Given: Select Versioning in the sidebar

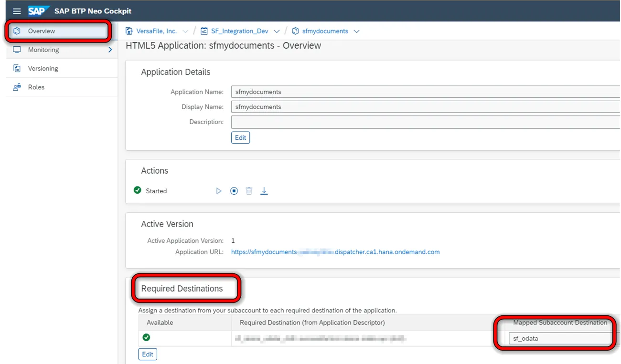Looking at the screenshot, I should (62, 68).
